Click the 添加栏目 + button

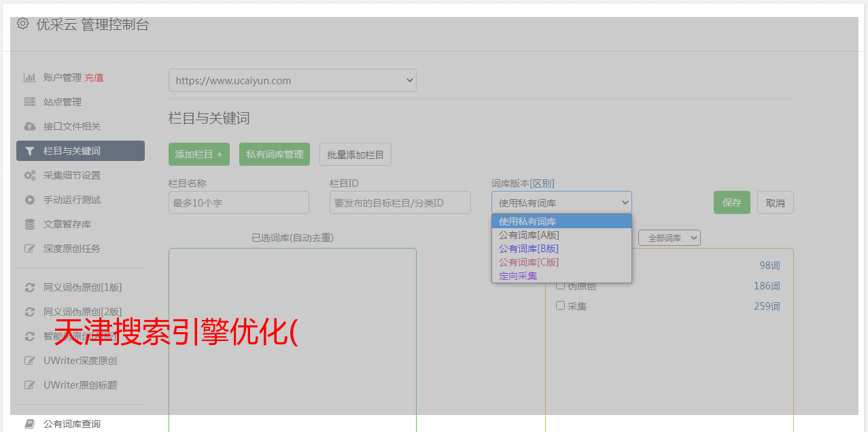point(199,154)
